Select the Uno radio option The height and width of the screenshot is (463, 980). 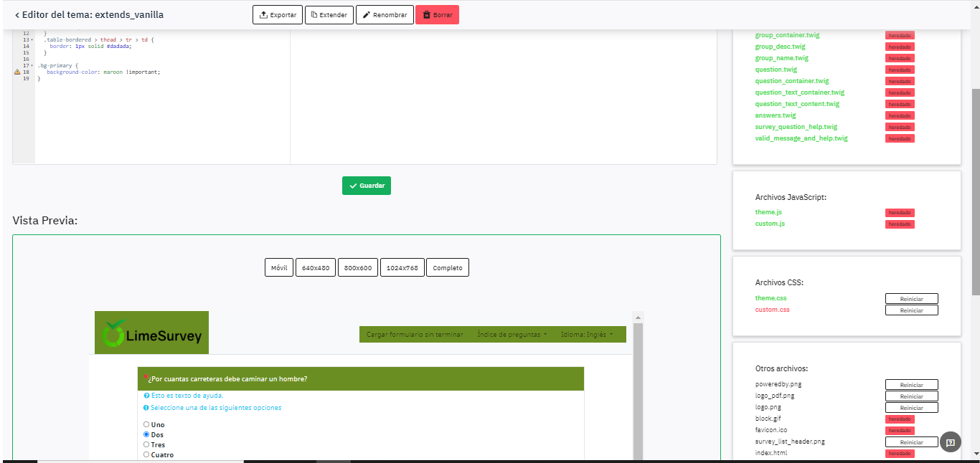click(146, 425)
